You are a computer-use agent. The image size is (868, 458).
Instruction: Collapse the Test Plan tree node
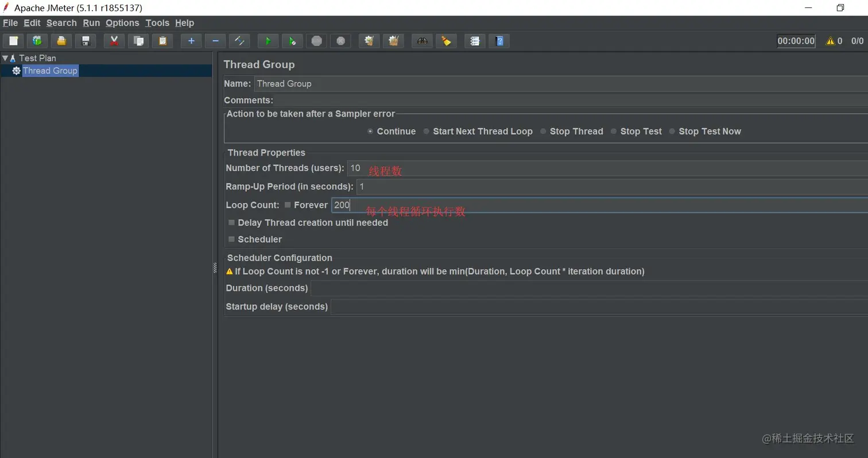pos(5,58)
